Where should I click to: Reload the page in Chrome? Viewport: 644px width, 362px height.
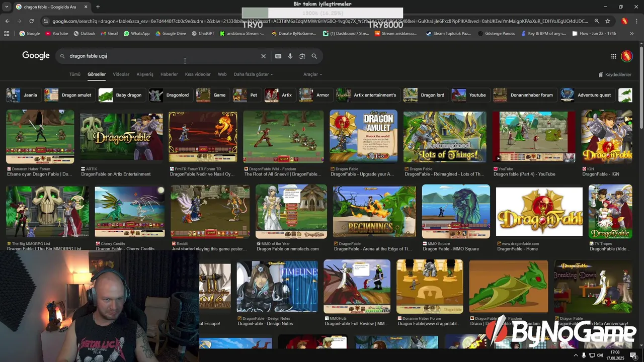pyautogui.click(x=31, y=21)
